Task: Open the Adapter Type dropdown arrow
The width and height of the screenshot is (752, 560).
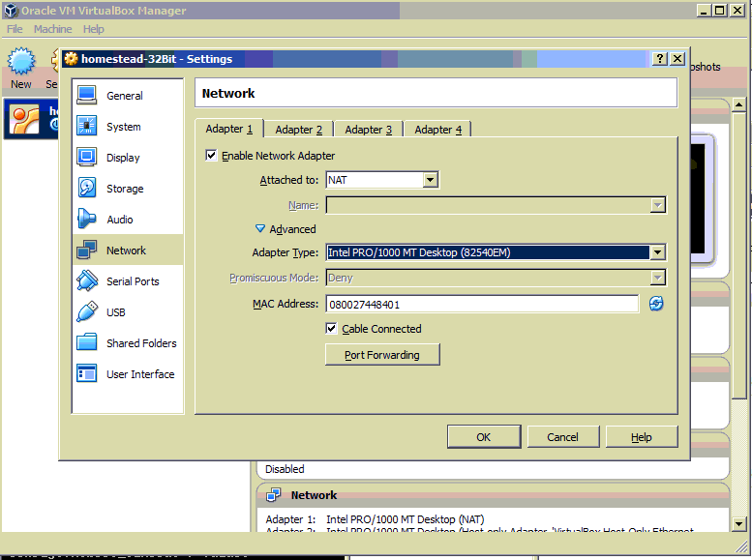Action: (657, 252)
